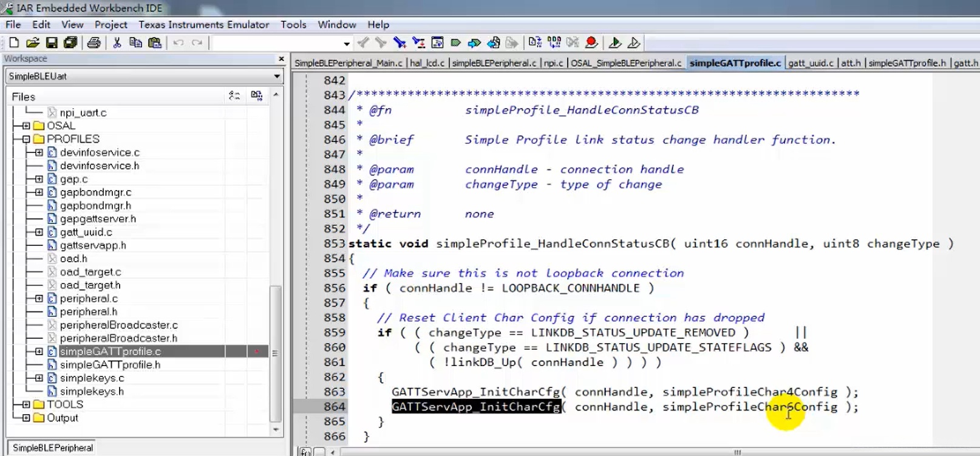The width and height of the screenshot is (980, 456).
Task: Click the Redo arrow icon
Action: point(197,43)
